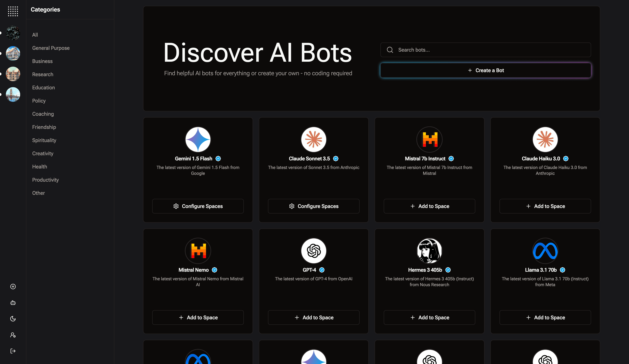This screenshot has width=629, height=364.
Task: Click the GPT-4 OpenAI logo
Action: point(314,251)
